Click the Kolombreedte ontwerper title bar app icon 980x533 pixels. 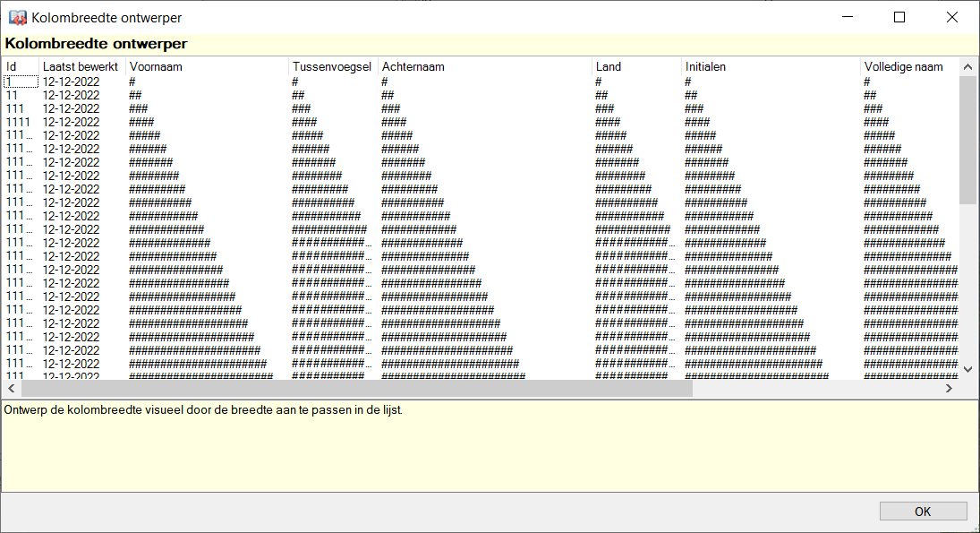(x=17, y=17)
